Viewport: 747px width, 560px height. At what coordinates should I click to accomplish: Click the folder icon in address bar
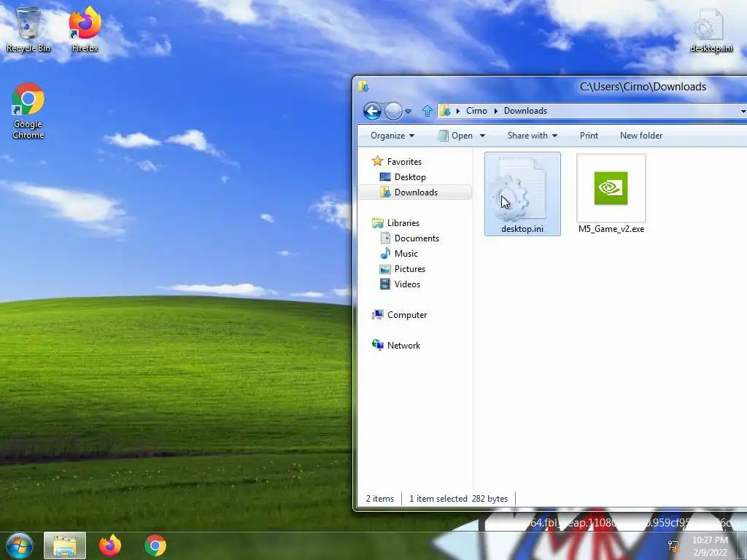coord(445,111)
